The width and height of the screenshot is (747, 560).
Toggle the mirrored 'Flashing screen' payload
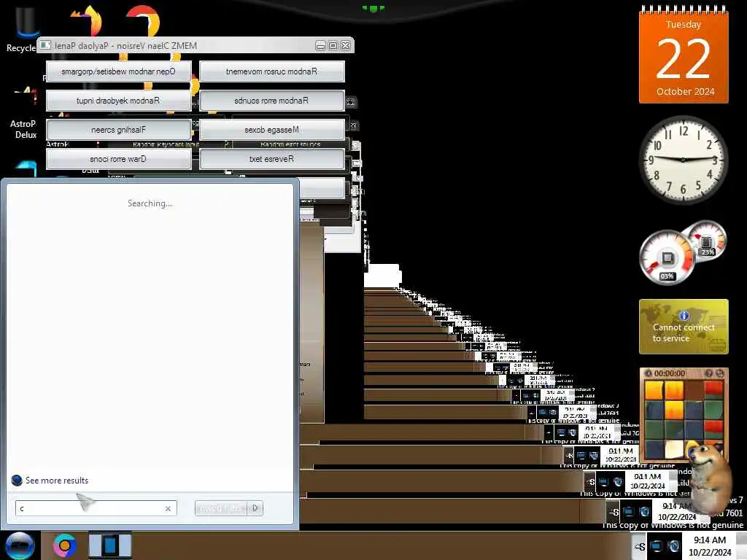[x=119, y=130]
